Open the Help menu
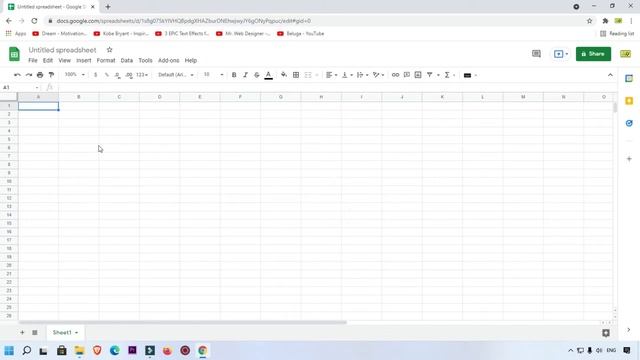 (191, 60)
